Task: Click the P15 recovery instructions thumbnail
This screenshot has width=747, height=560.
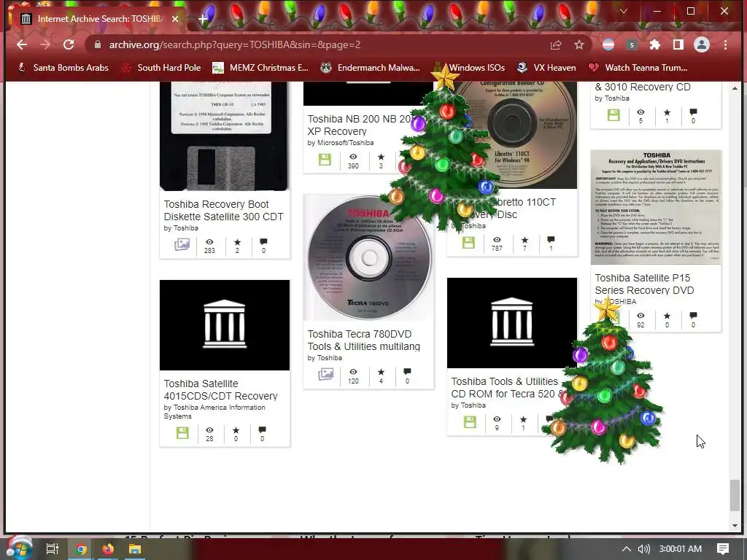Action: [x=656, y=207]
